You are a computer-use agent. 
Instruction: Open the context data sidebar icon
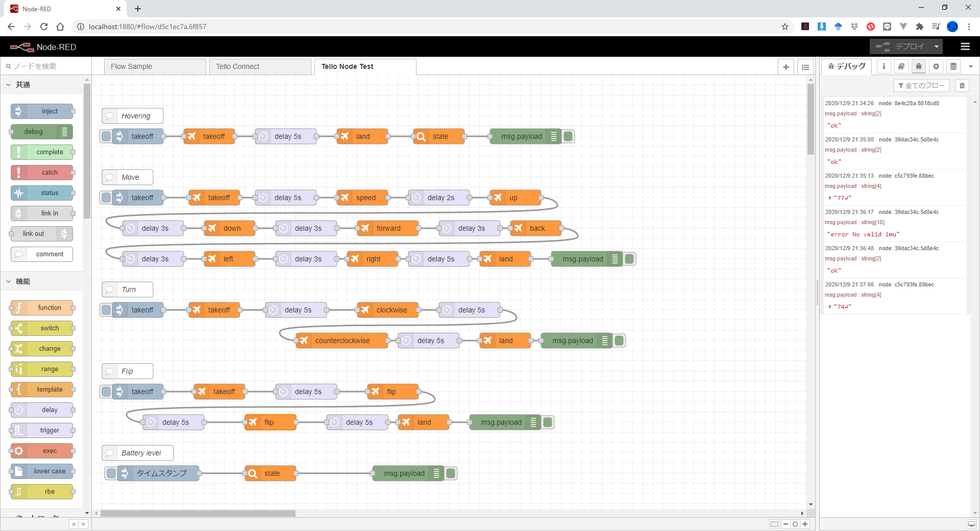[x=953, y=66]
